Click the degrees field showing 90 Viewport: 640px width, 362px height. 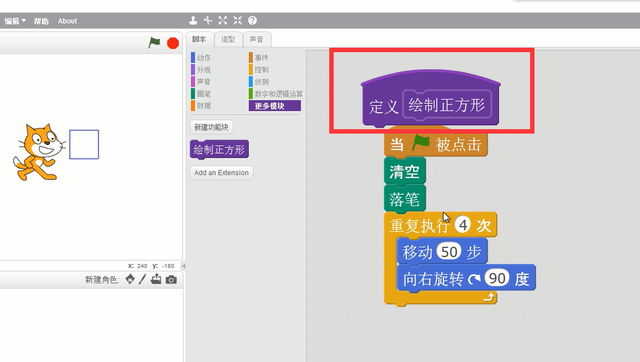(497, 278)
